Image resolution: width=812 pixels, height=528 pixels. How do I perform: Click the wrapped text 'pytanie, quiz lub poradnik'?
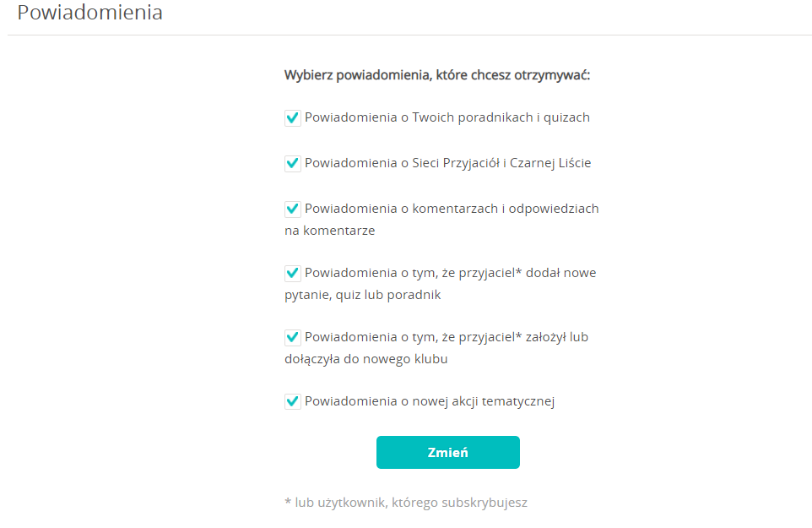pos(362,295)
